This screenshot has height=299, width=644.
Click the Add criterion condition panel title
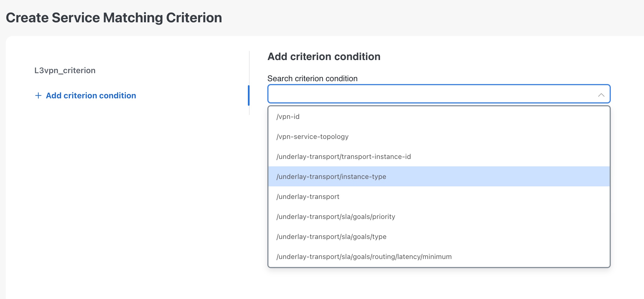[324, 56]
